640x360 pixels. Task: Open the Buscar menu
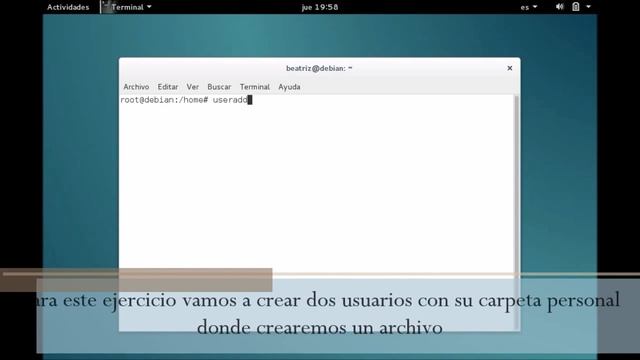click(219, 87)
